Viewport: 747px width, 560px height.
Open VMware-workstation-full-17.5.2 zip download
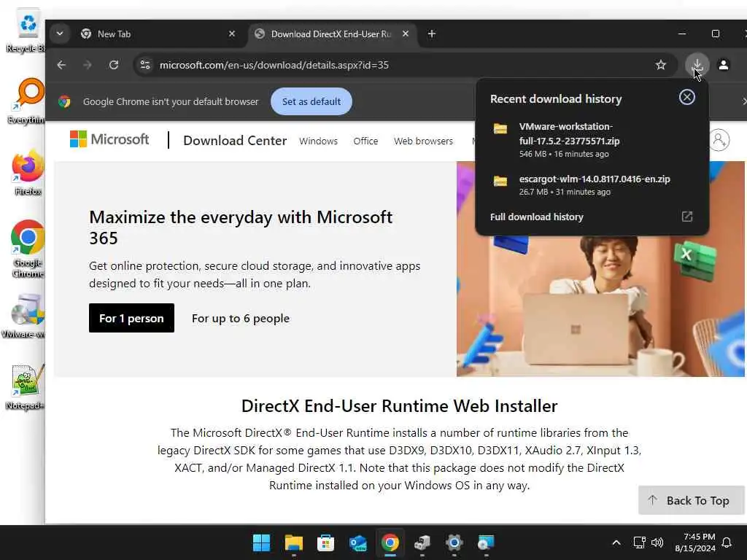(x=592, y=139)
